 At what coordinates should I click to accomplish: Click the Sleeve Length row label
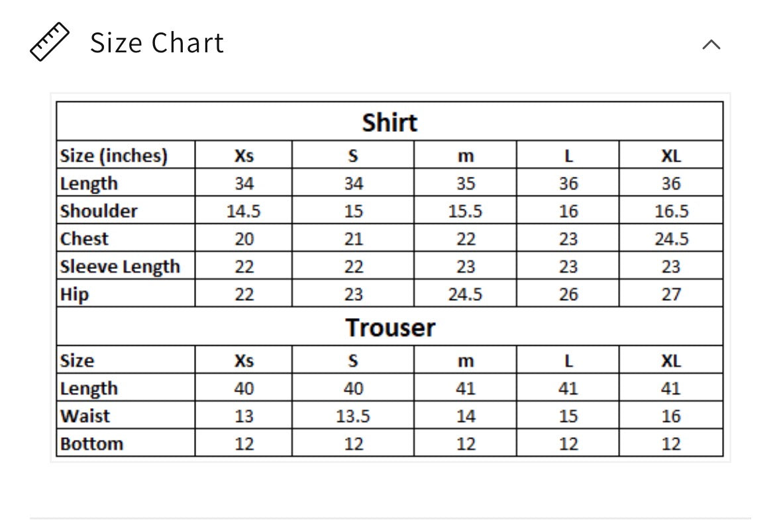click(x=119, y=266)
